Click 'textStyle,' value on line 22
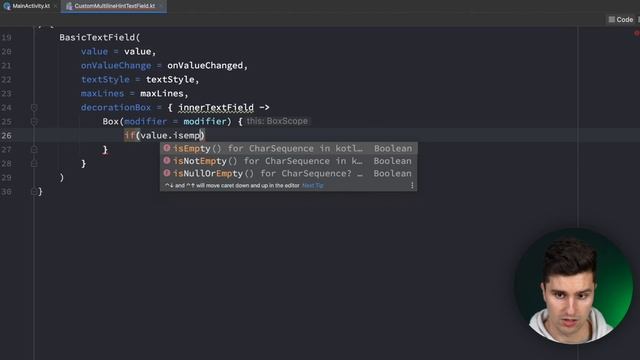 click(x=173, y=80)
